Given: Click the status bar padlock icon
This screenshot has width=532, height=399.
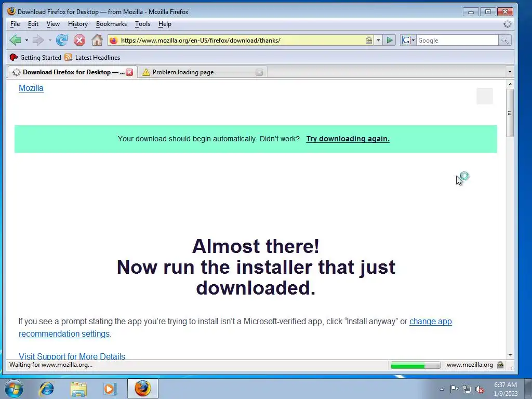Looking at the screenshot, I should coord(500,365).
